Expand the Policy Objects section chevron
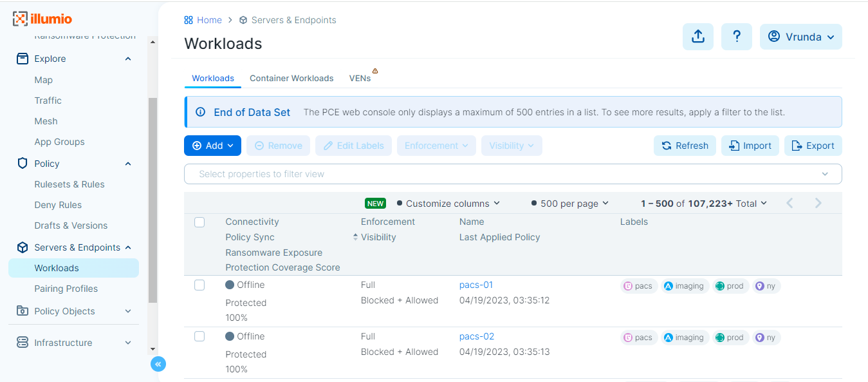The height and width of the screenshot is (382, 868). (x=128, y=311)
